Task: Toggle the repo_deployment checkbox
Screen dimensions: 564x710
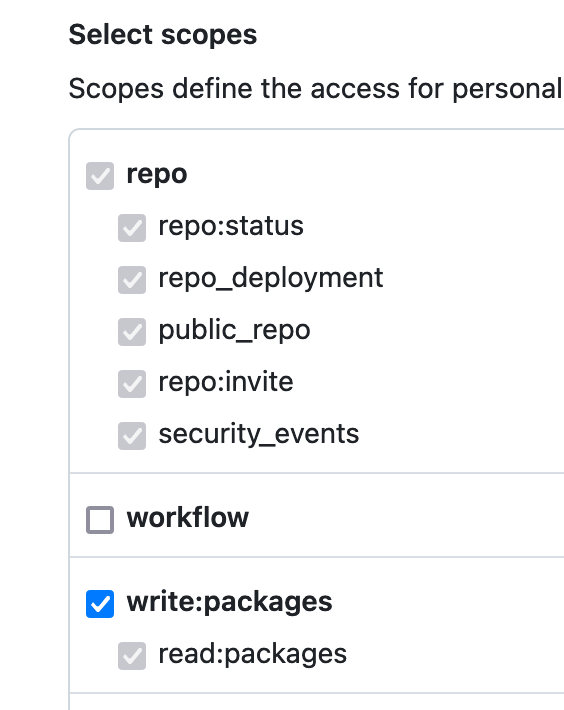Action: 132,280
